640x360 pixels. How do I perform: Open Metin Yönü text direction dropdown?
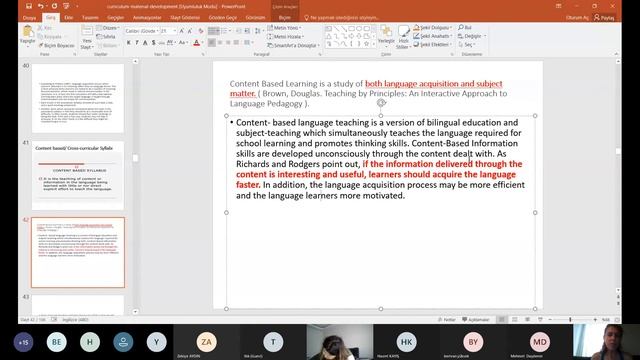(x=284, y=28)
